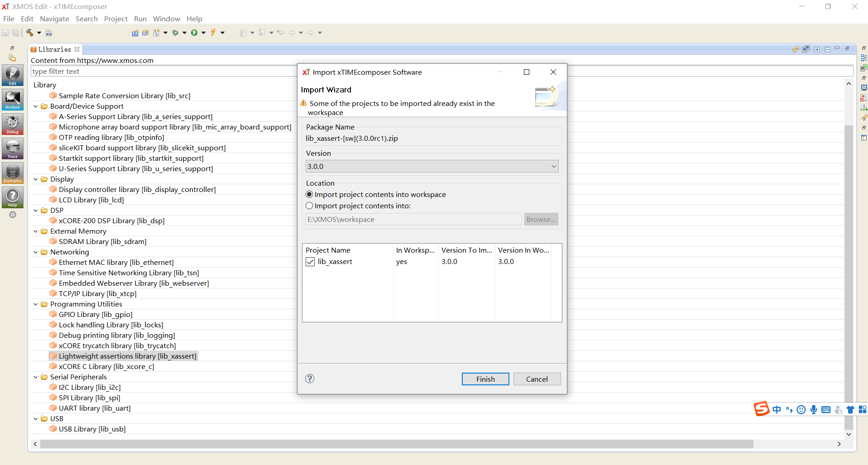The width and height of the screenshot is (868, 465).
Task: Collapse the Board/Device Support folder
Action: [x=36, y=106]
